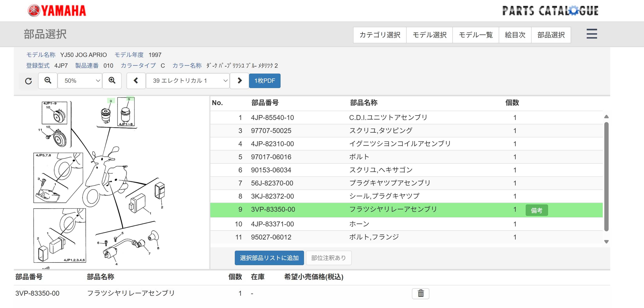
Task: Delete 3VP-83350-00 with the trash icon
Action: (421, 293)
